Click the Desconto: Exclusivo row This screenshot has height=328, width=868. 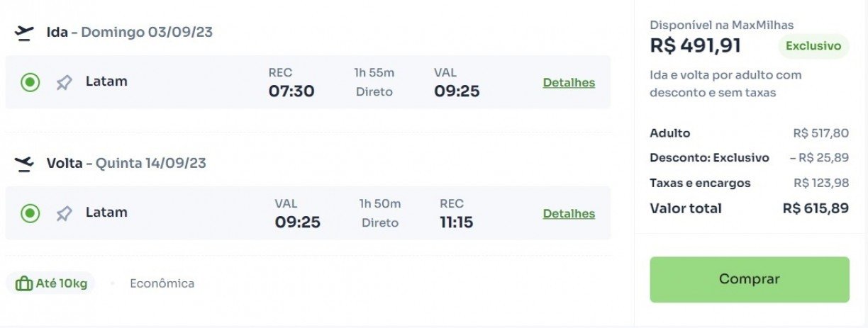tap(750, 158)
